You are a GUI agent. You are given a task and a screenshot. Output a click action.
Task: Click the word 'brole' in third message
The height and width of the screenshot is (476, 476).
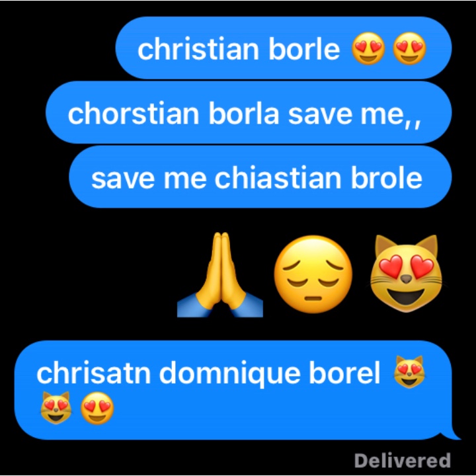click(387, 178)
